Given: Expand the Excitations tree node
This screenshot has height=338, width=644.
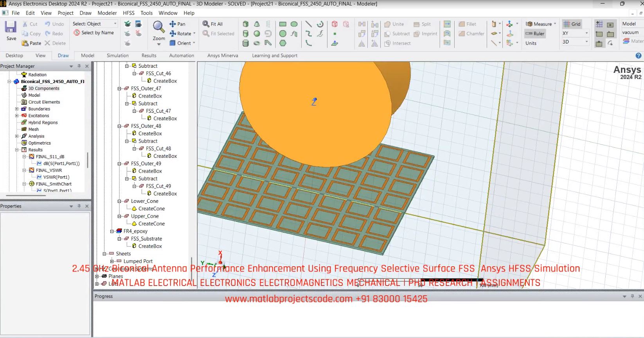Looking at the screenshot, I should pyautogui.click(x=17, y=116).
